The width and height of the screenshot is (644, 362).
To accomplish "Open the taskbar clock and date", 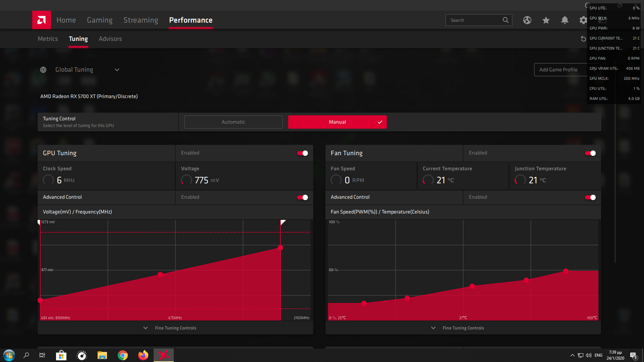I will [x=615, y=355].
